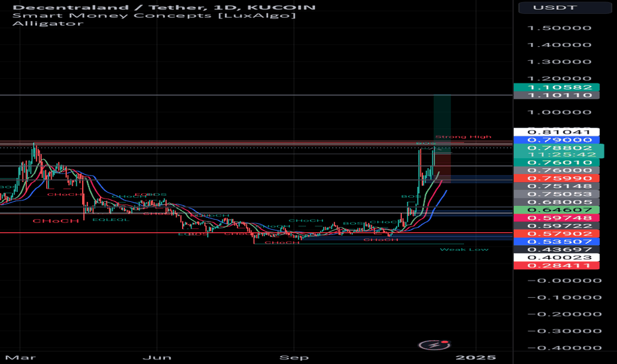Click the 0.43697 price label
The image size is (617, 364).
(556, 250)
